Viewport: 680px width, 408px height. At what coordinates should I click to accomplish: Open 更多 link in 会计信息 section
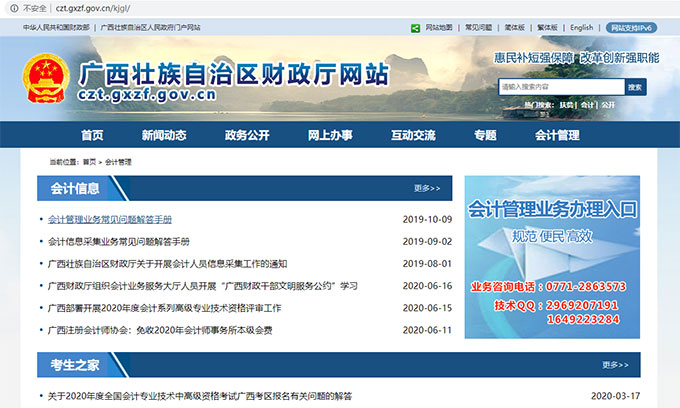(427, 188)
